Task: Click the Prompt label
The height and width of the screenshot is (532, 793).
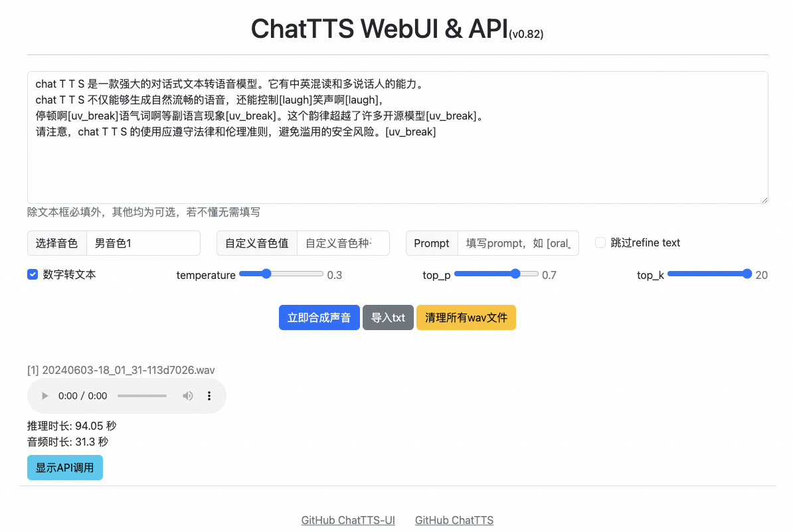Action: pyautogui.click(x=432, y=243)
